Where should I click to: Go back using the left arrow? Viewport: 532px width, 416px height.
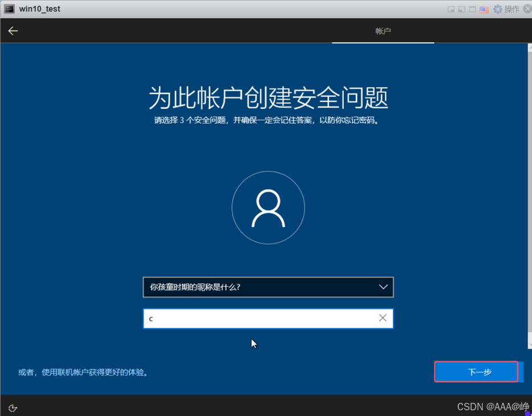(x=13, y=31)
